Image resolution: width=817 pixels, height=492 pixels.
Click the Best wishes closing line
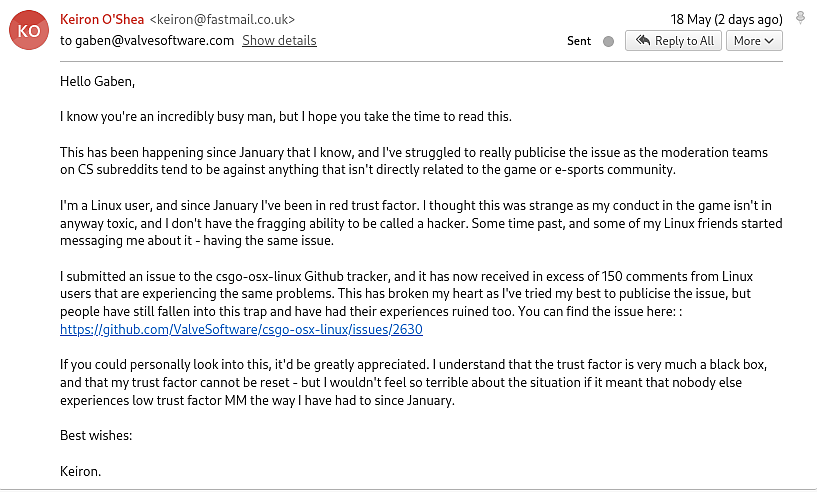click(96, 435)
